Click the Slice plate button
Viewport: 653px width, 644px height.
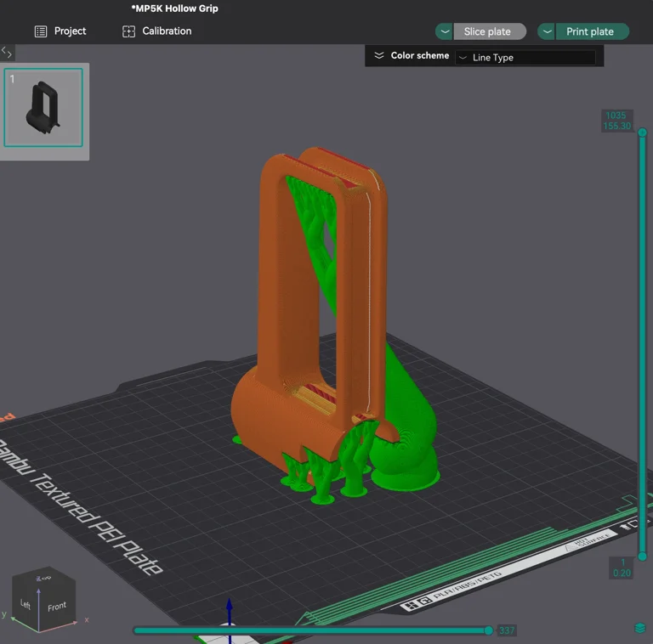(x=488, y=31)
